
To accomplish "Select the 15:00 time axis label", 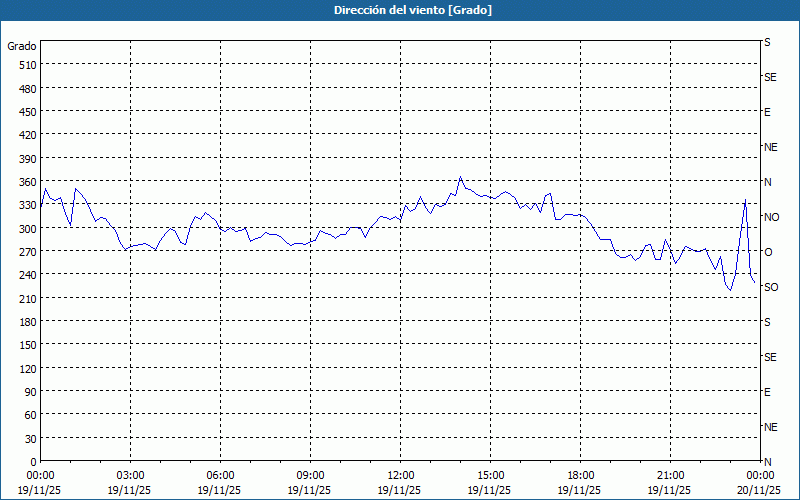I will point(491,475).
